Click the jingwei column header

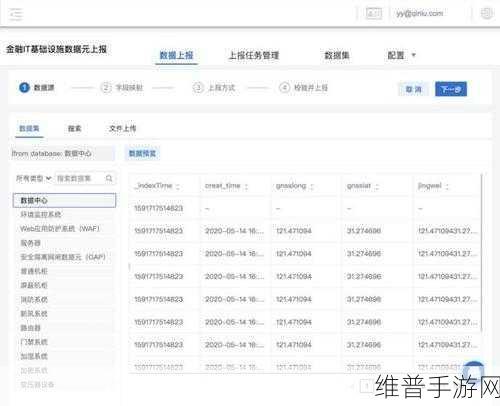pyautogui.click(x=429, y=186)
